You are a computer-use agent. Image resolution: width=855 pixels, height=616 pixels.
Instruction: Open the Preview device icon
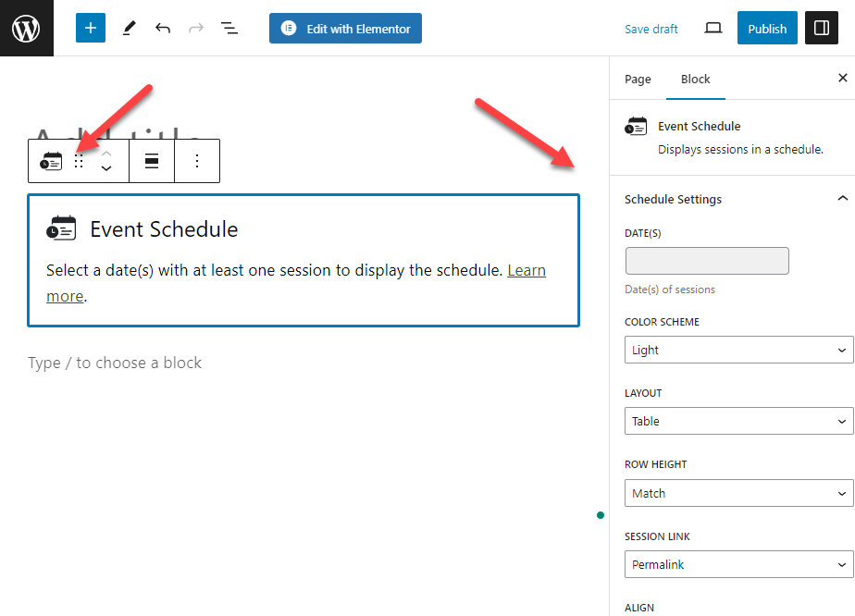click(712, 28)
